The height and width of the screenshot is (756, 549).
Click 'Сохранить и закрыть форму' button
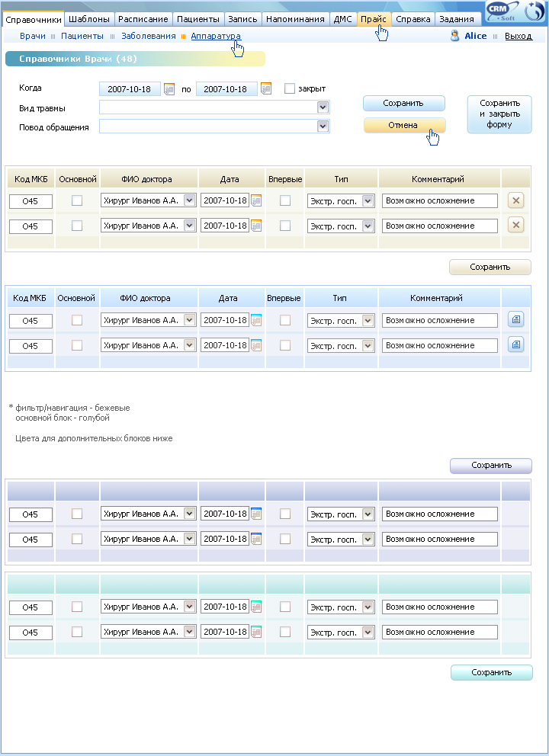(499, 114)
